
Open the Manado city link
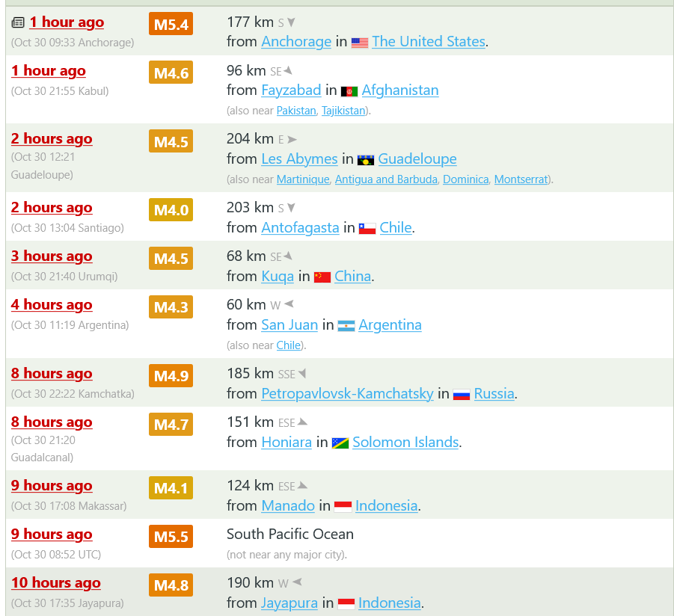pos(288,506)
